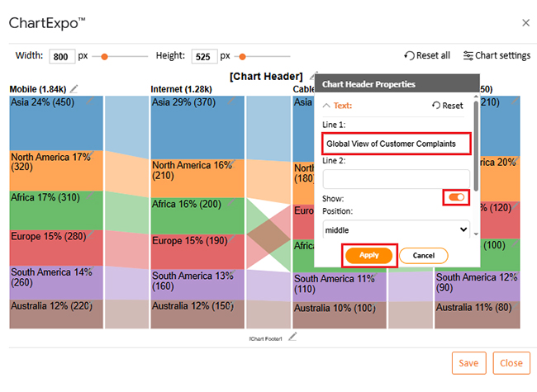Toggle the Show header switch
The image size is (537, 392).
[456, 197]
